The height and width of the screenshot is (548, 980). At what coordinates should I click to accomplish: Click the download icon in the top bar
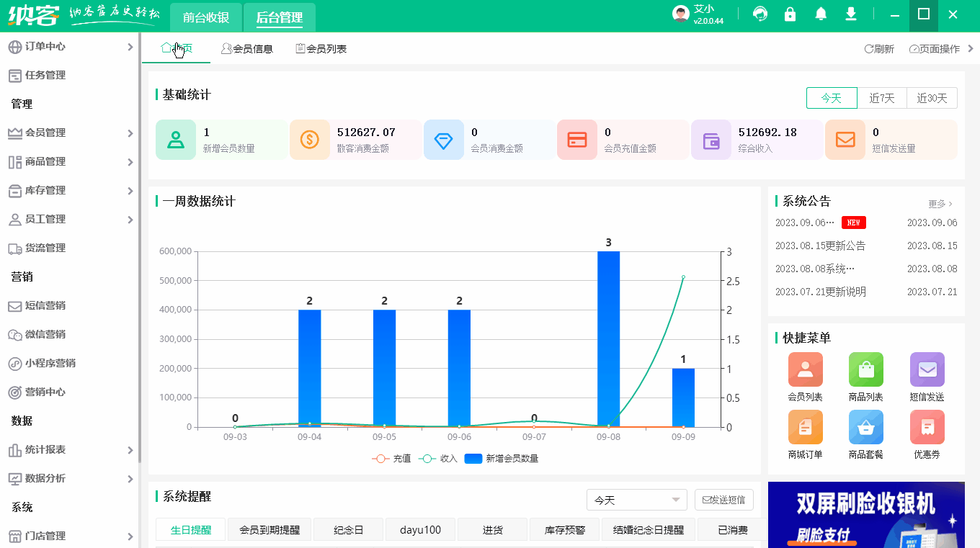point(850,14)
